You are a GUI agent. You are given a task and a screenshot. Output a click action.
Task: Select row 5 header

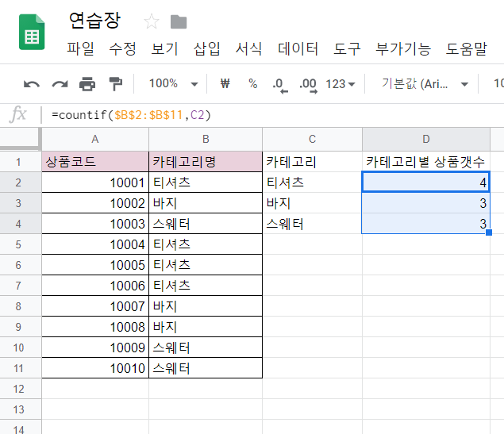21,244
